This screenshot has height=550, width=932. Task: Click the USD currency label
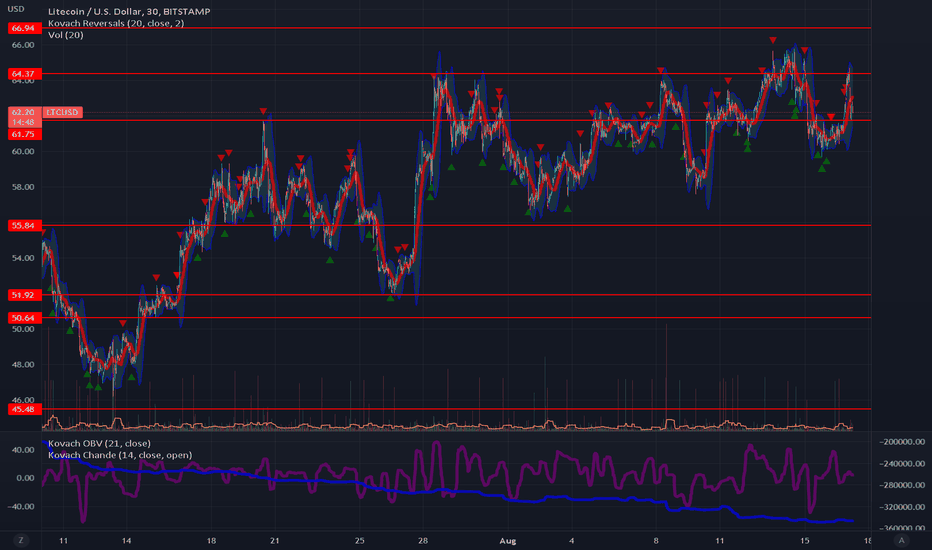click(16, 9)
